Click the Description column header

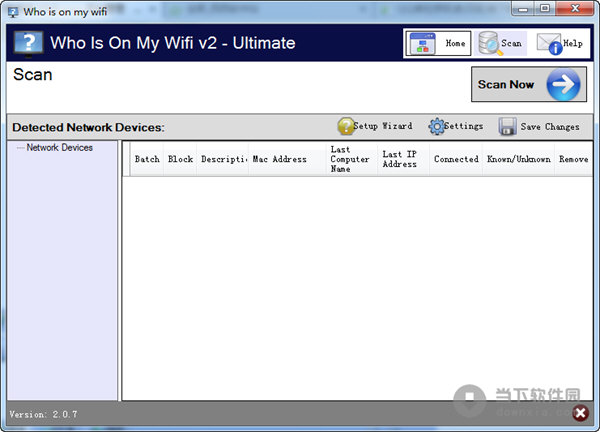click(x=223, y=159)
